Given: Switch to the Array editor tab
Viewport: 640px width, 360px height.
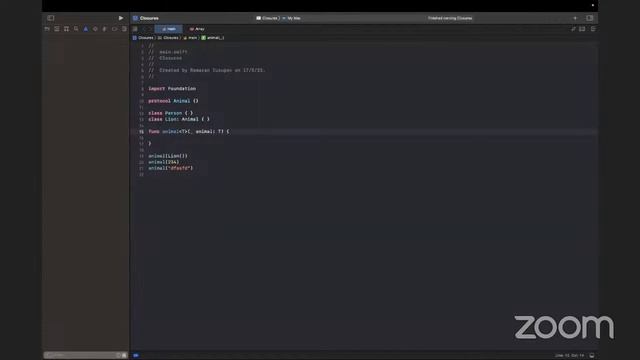Looking at the screenshot, I should (197, 29).
